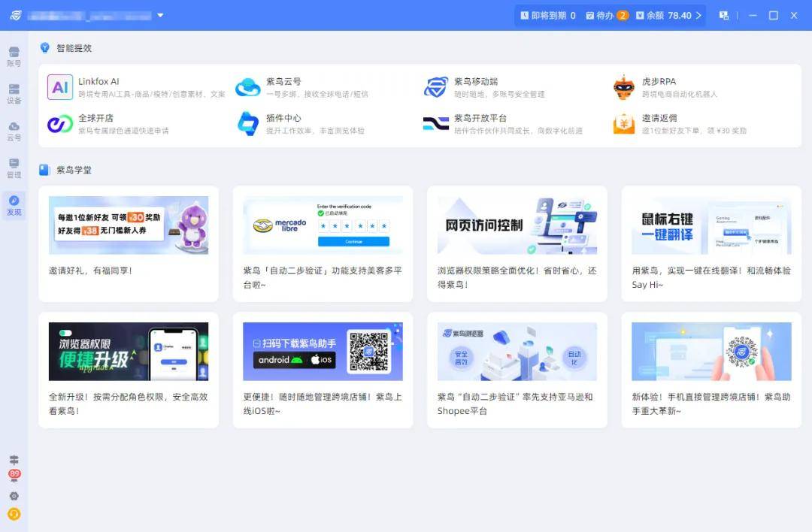Click description 紫鸟专属绿色通道快速申请
Viewport: 812px width, 532px height.
pos(123,131)
